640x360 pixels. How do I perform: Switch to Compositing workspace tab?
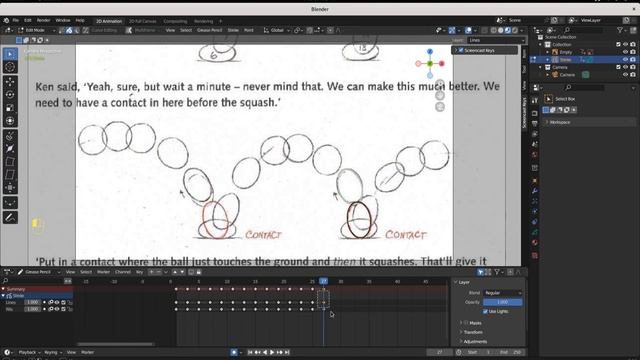point(175,21)
